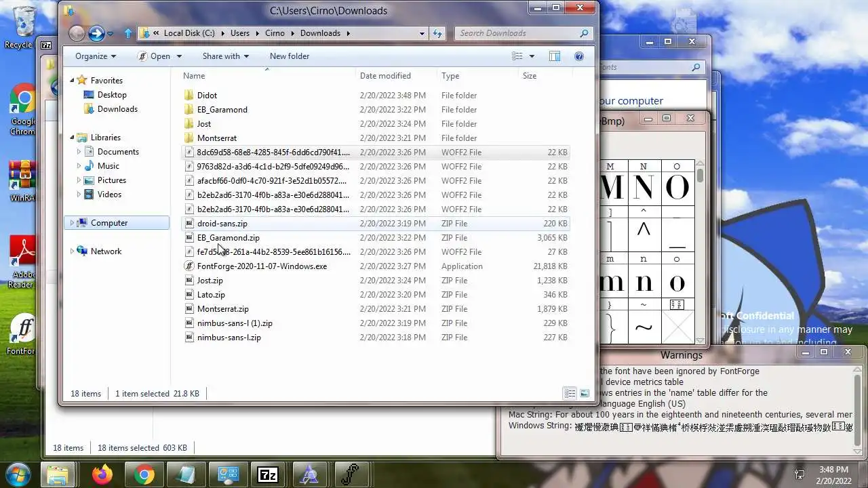Select the Jost folder row
The image size is (868, 488).
click(376, 124)
